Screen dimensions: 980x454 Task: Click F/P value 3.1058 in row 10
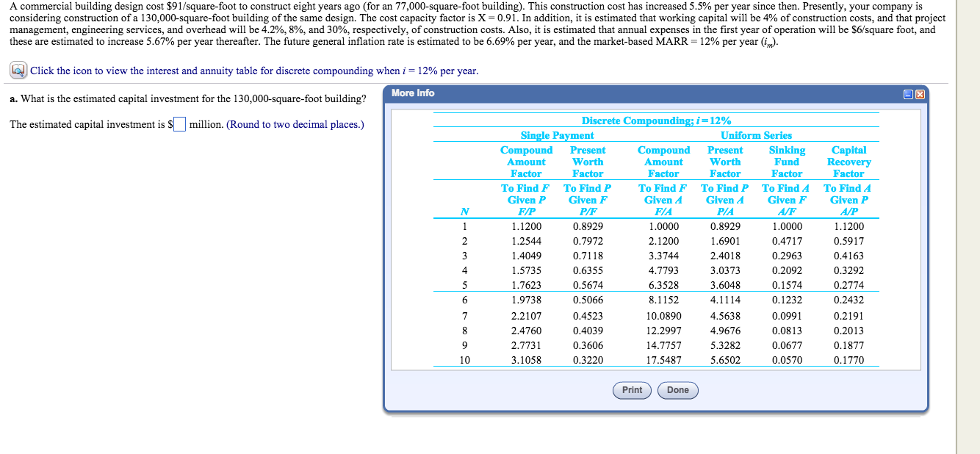tap(526, 360)
